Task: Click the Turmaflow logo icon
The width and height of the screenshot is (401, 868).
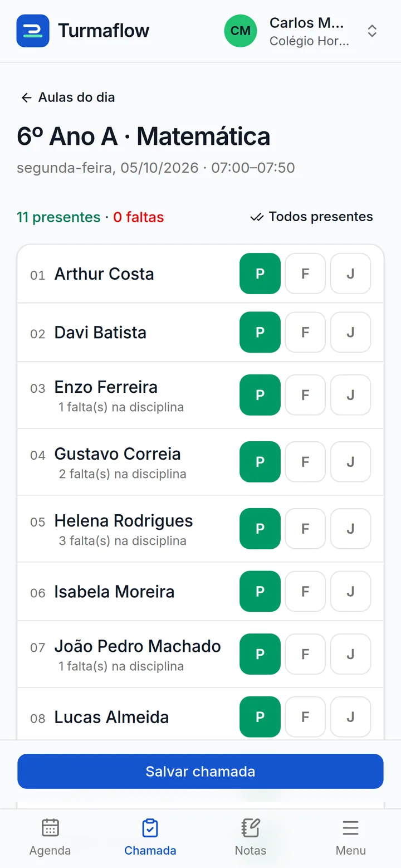Action: (x=33, y=31)
